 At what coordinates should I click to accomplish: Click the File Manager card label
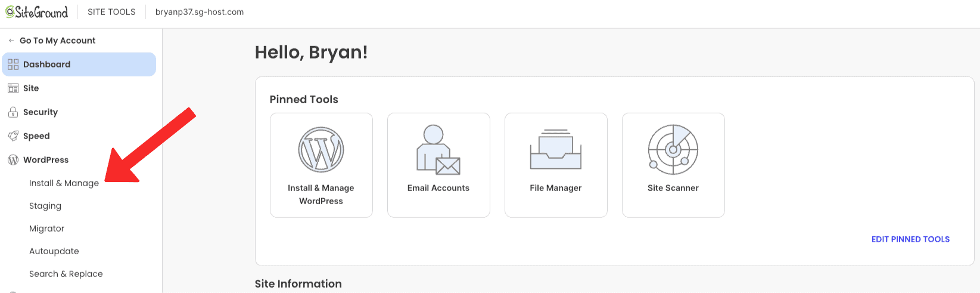click(x=556, y=188)
